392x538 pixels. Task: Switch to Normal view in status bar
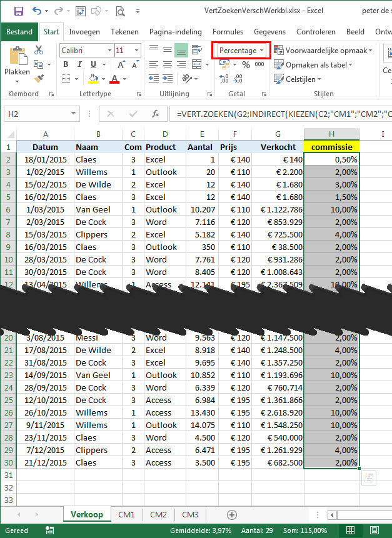350,531
